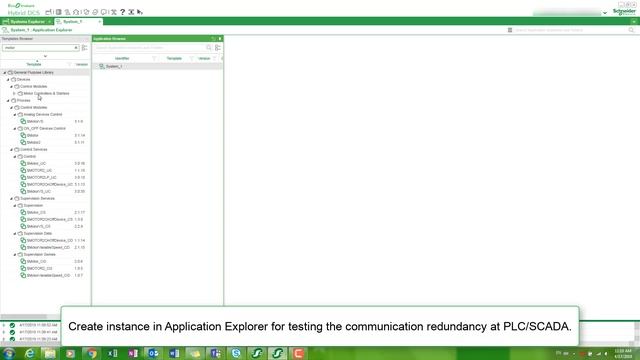Collapse the Supervision Services folder
This screenshot has height=360, width=640.
point(11,198)
